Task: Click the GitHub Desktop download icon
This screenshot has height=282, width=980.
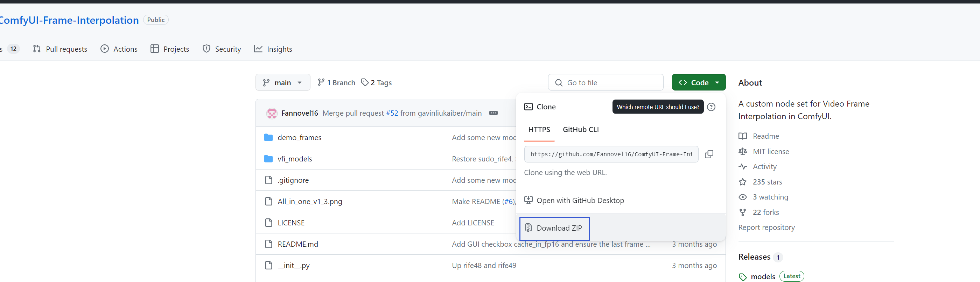Action: click(528, 200)
